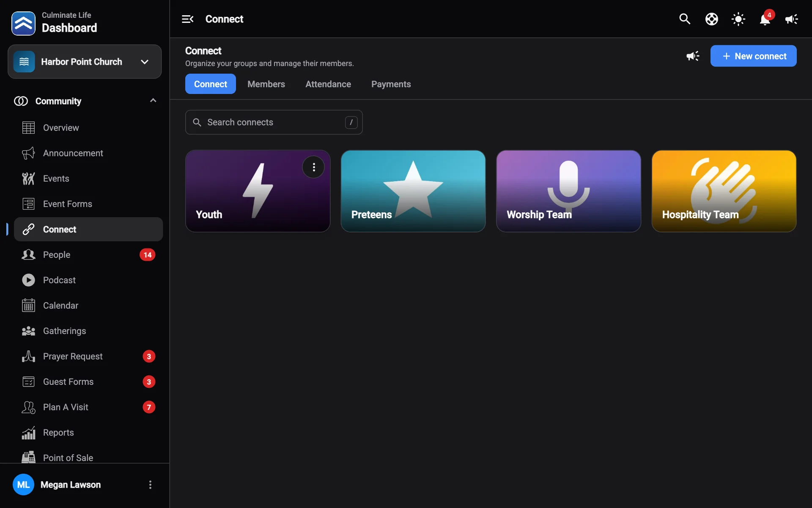The height and width of the screenshot is (508, 812).
Task: Open notifications bell with 4 badge
Action: click(x=765, y=19)
